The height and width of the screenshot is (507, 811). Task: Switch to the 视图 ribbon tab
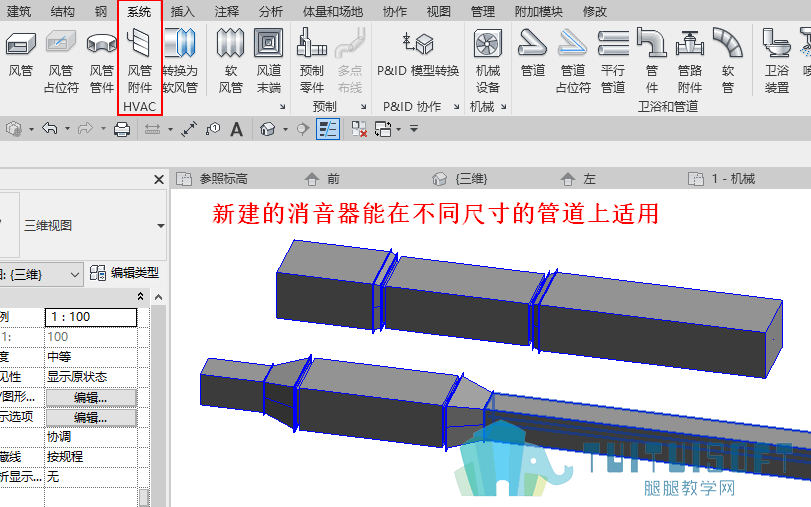439,11
